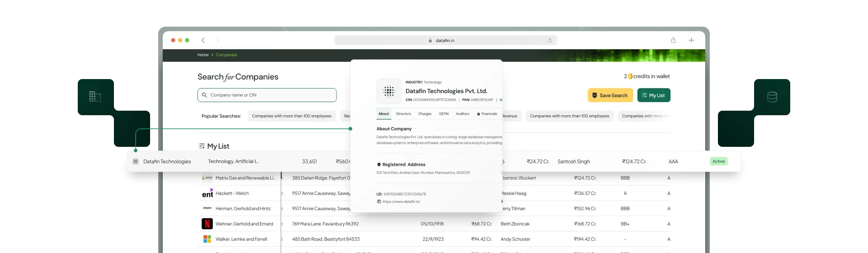Switch to the GSTIN tab
The height and width of the screenshot is (253, 868).
[444, 114]
